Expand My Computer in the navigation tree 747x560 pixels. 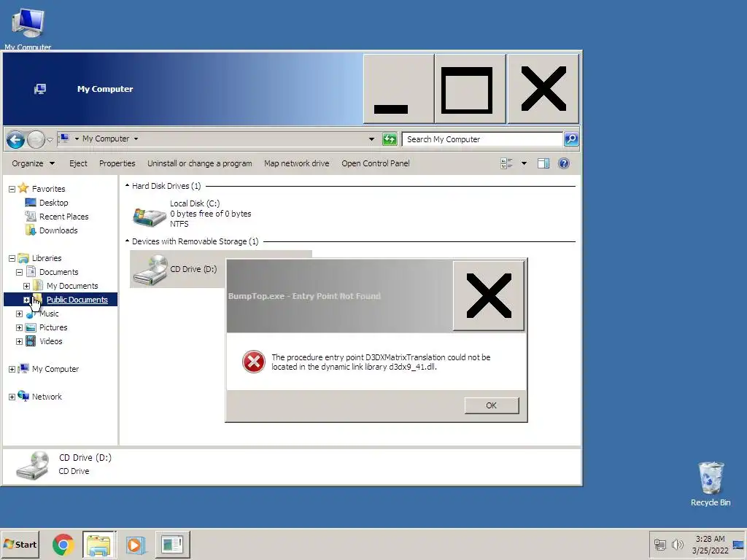(x=12, y=369)
